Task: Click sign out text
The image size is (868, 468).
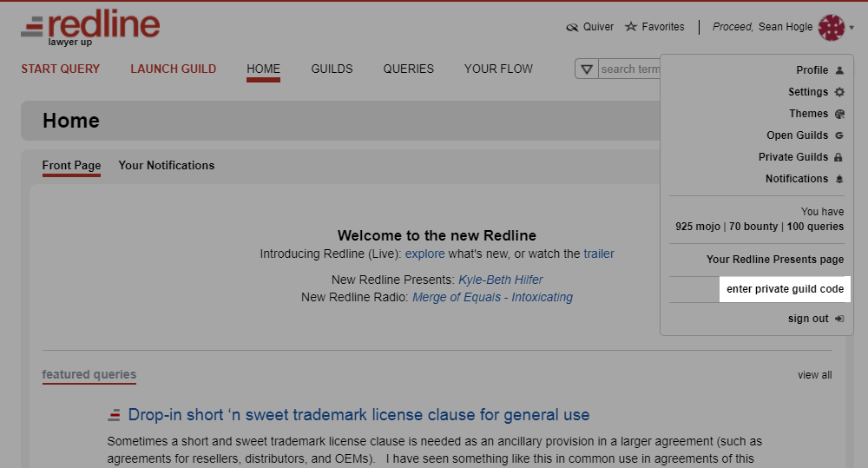Action: tap(808, 319)
